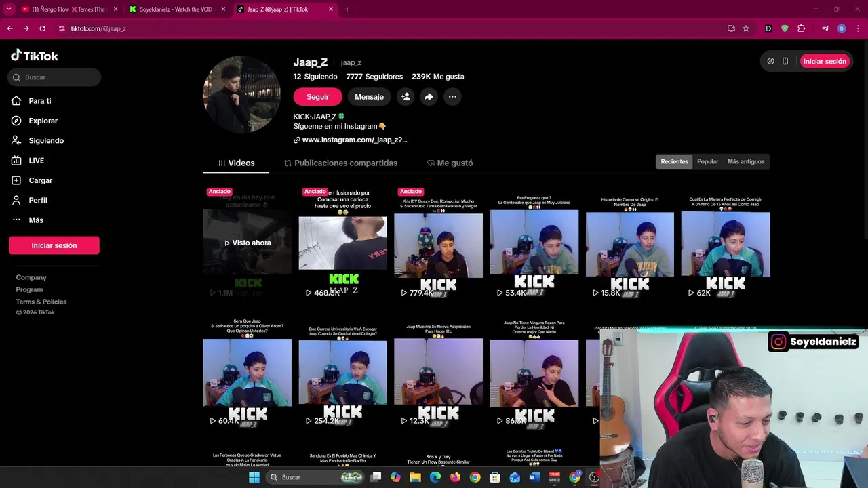Open tab search dropdown arrow
Image resolution: width=868 pixels, height=488 pixels.
[9, 9]
